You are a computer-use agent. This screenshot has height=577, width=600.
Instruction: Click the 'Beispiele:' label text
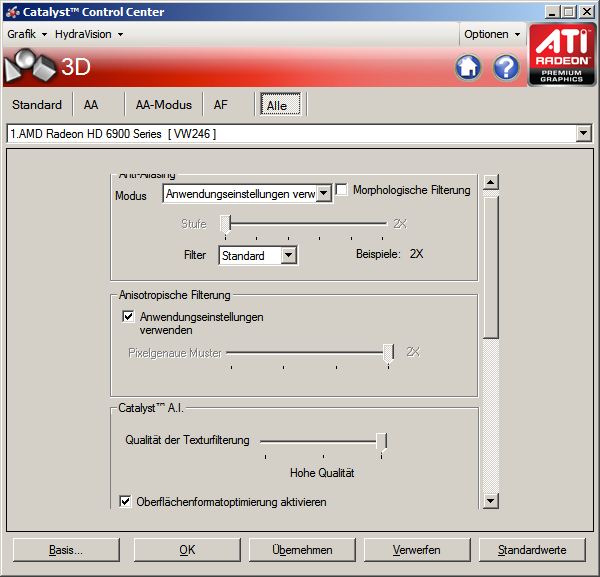(378, 254)
